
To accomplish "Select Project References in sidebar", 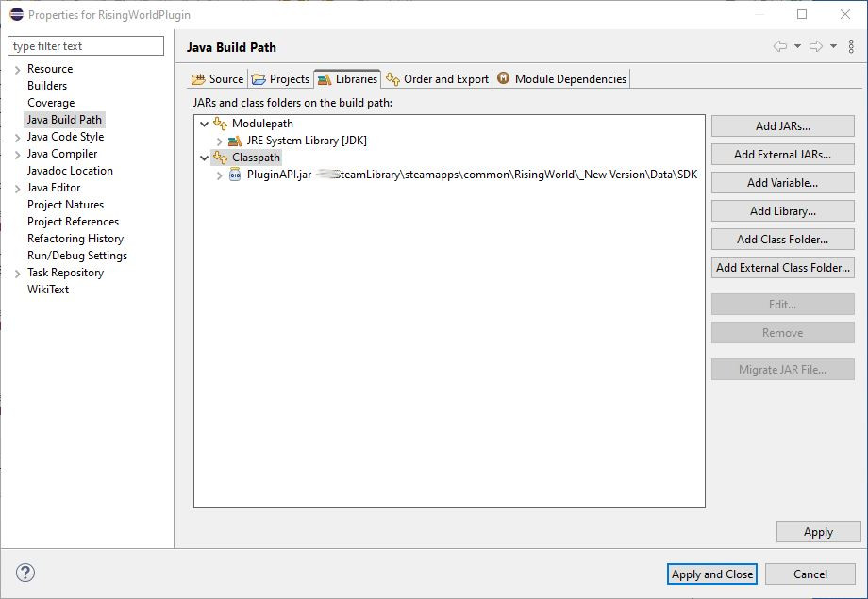I will pyautogui.click(x=73, y=222).
